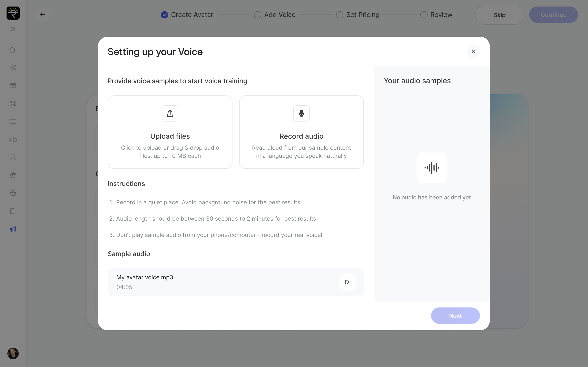Open the globe sidebar icon
The height and width of the screenshot is (367, 588).
click(13, 193)
